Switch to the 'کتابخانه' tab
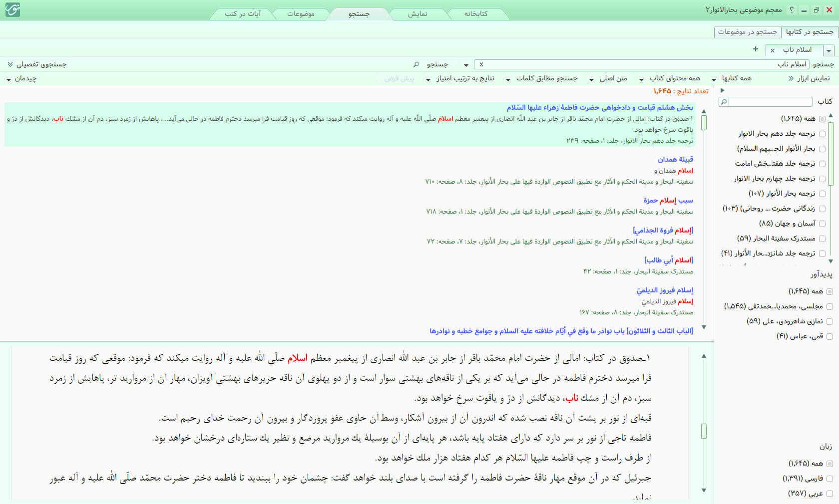 coord(475,14)
